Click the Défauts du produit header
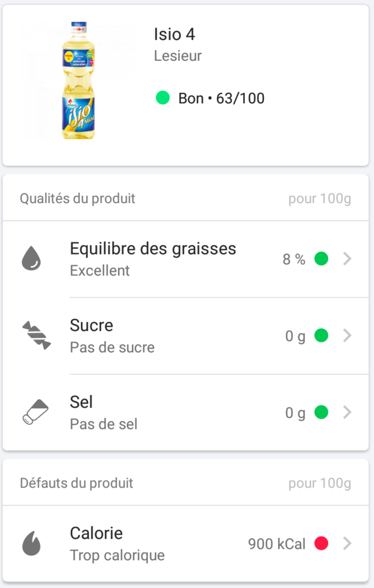The width and height of the screenshot is (374, 588). click(76, 483)
